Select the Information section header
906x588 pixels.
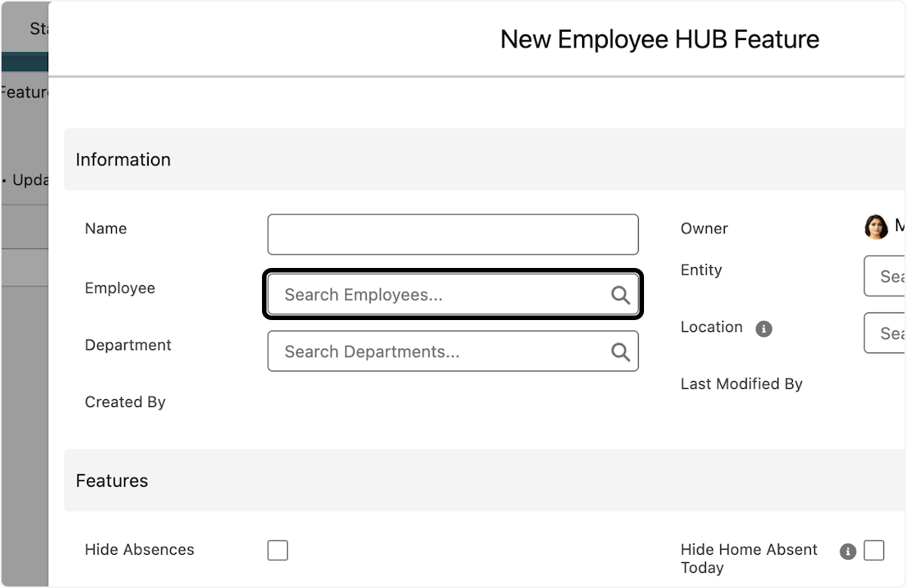123,159
